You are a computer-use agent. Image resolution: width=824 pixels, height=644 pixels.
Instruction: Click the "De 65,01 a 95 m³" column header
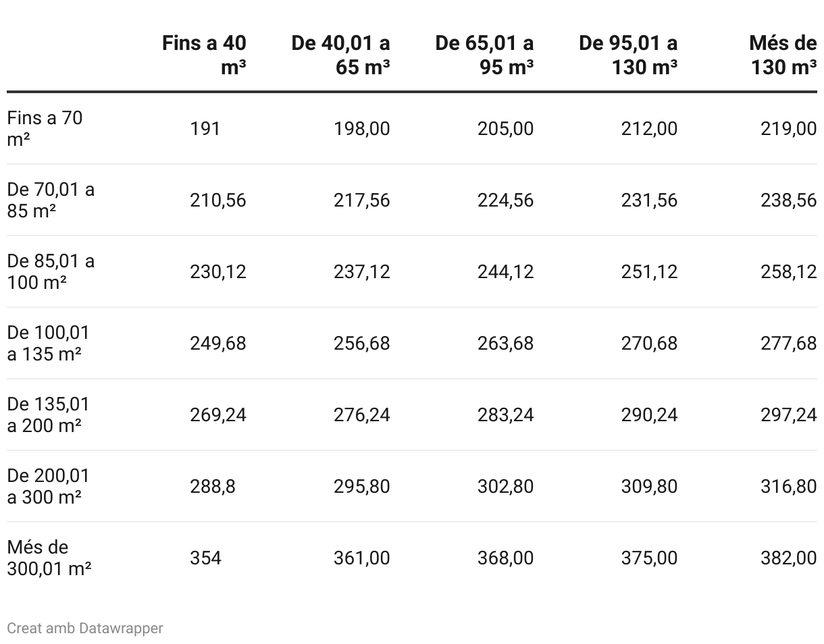click(x=484, y=55)
